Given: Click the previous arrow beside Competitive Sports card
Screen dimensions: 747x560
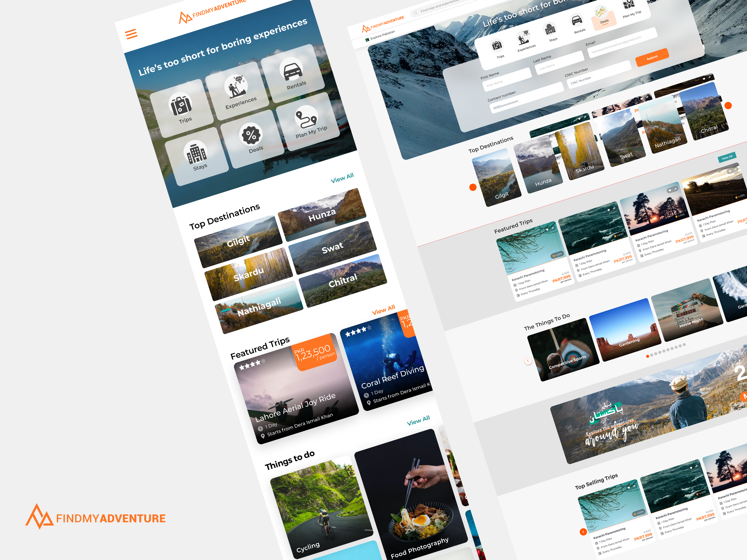Looking at the screenshot, I should pos(528,361).
